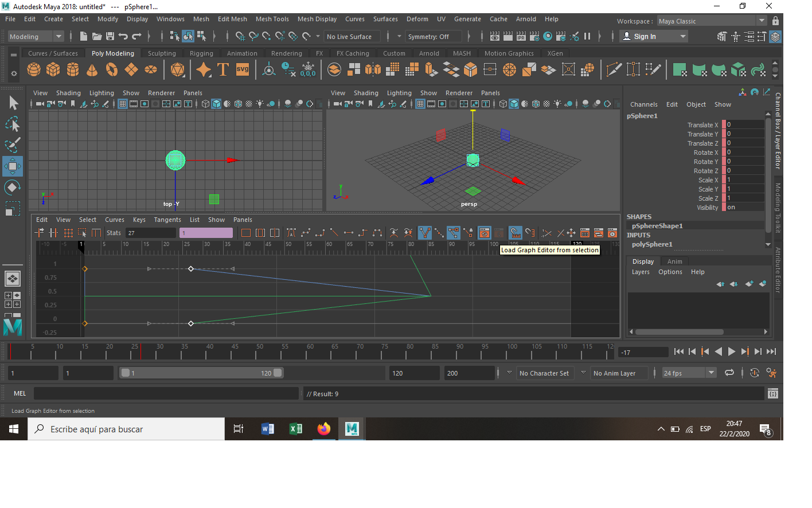Activate the Paint selection tool
Screen dimensions: 812x508
point(13,144)
